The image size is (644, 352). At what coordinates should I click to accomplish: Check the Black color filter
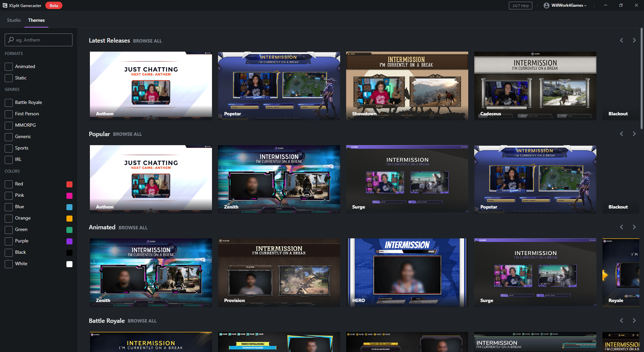pyautogui.click(x=9, y=252)
